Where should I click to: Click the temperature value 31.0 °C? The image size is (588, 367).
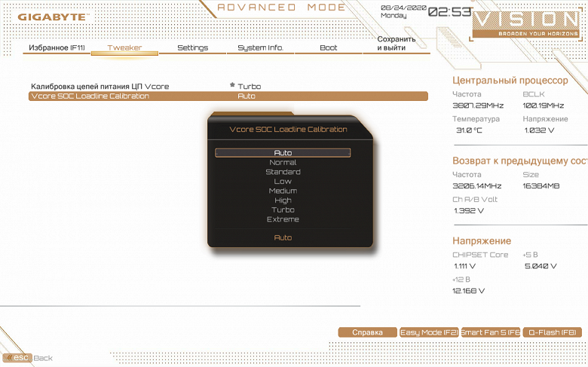469,130
